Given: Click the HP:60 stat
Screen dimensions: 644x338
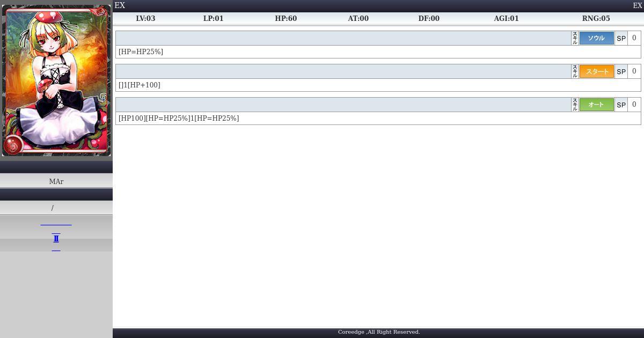Looking at the screenshot, I should tap(286, 18).
